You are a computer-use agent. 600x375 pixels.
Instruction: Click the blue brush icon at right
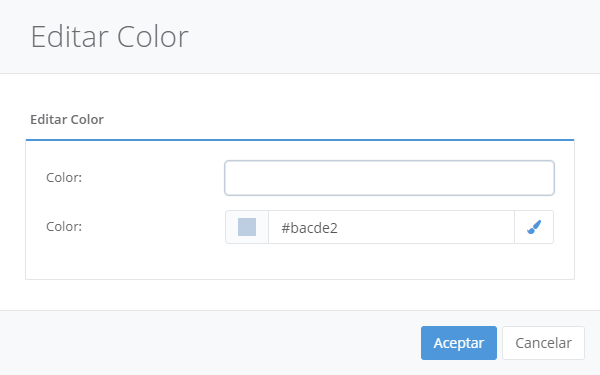[x=534, y=227]
